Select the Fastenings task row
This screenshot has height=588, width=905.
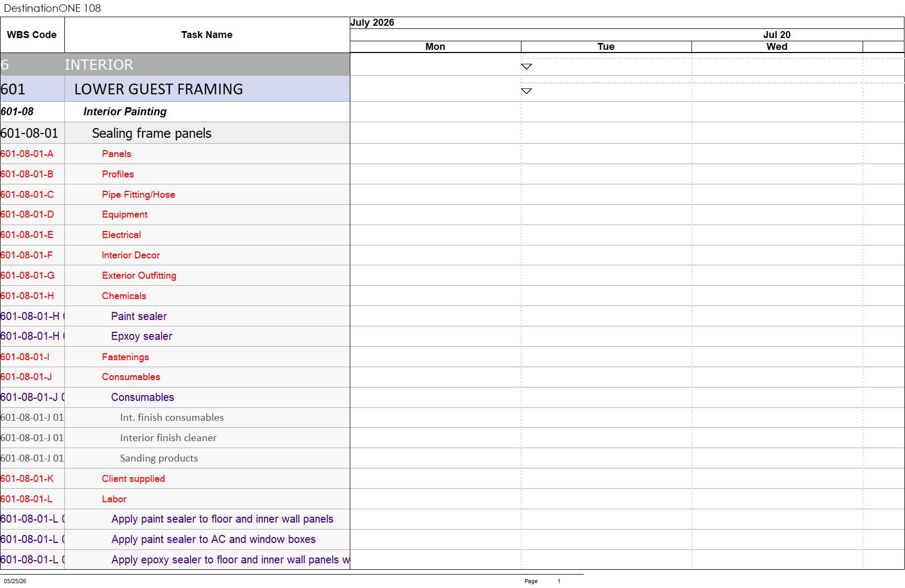(175, 357)
